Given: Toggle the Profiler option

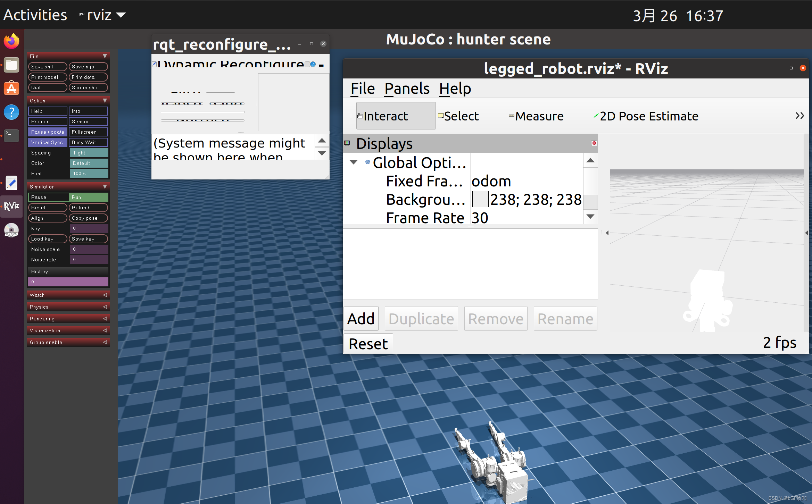Looking at the screenshot, I should 48,121.
